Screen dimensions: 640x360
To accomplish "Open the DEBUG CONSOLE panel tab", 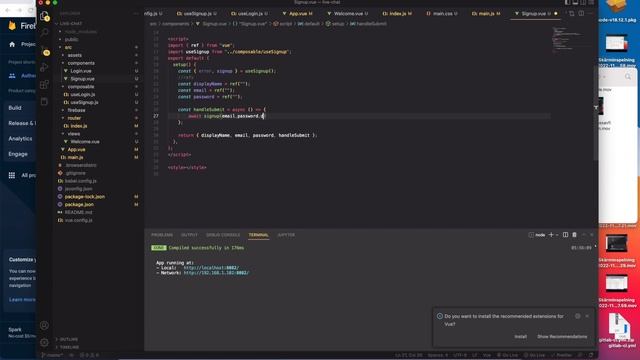I will coord(223,235).
